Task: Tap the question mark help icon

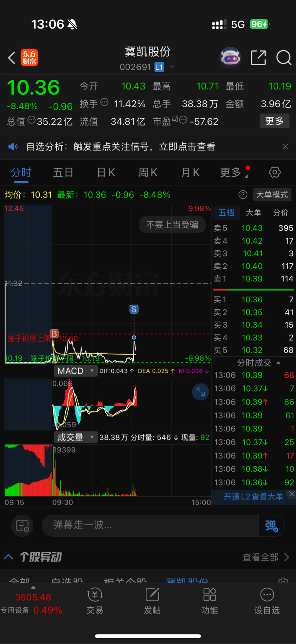Action: (243, 195)
